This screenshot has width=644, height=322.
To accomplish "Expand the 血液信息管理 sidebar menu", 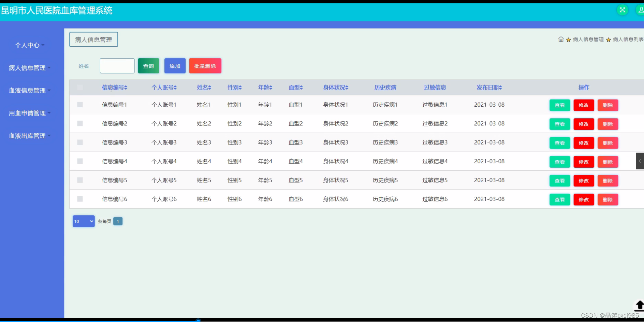I will (x=30, y=91).
